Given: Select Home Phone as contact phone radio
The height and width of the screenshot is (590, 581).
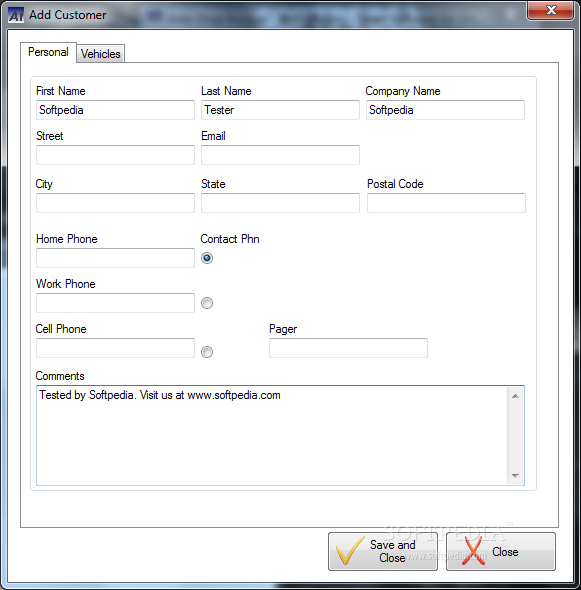Looking at the screenshot, I should pos(207,258).
